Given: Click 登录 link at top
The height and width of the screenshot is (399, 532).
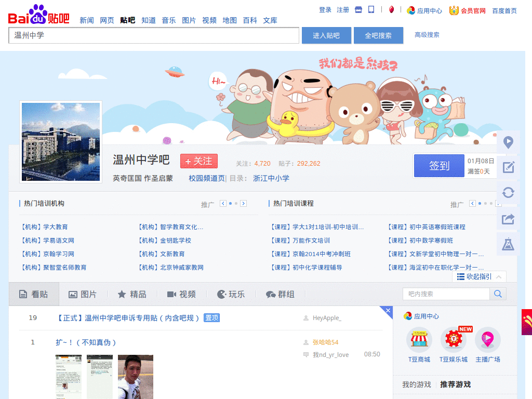Looking at the screenshot, I should pos(325,10).
